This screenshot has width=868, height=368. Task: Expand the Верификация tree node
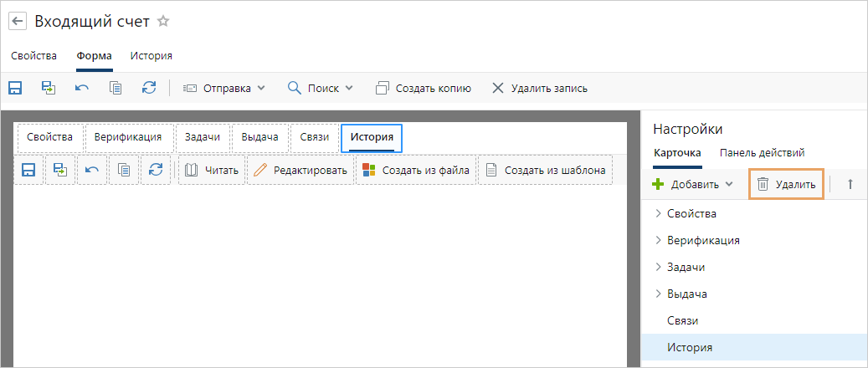(x=658, y=240)
